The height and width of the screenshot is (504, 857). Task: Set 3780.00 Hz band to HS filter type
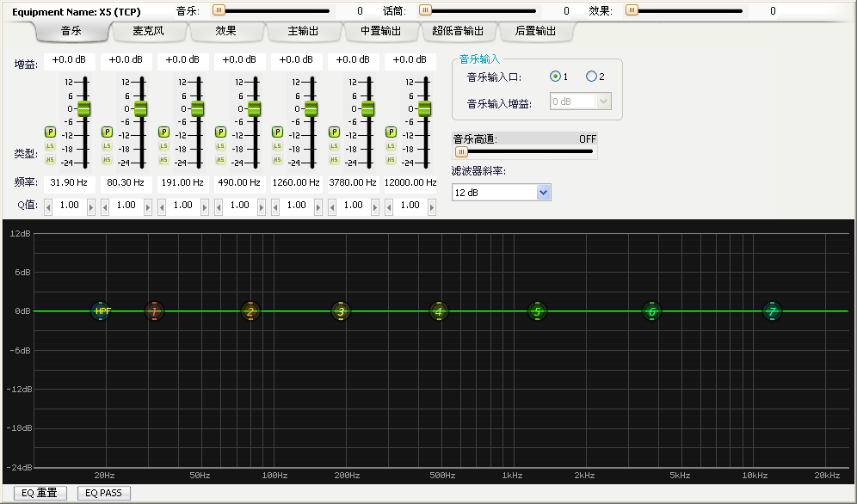coord(335,159)
